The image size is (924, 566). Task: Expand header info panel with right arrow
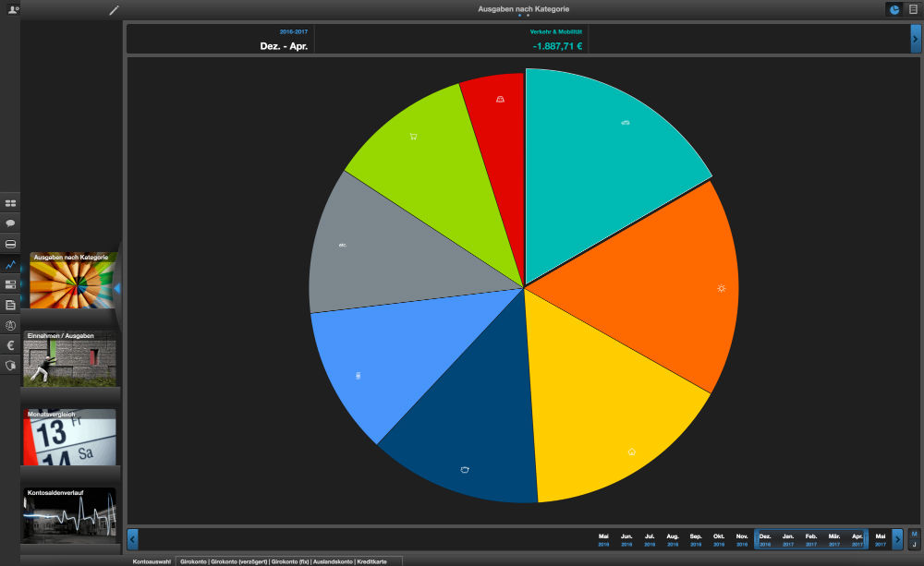(915, 39)
